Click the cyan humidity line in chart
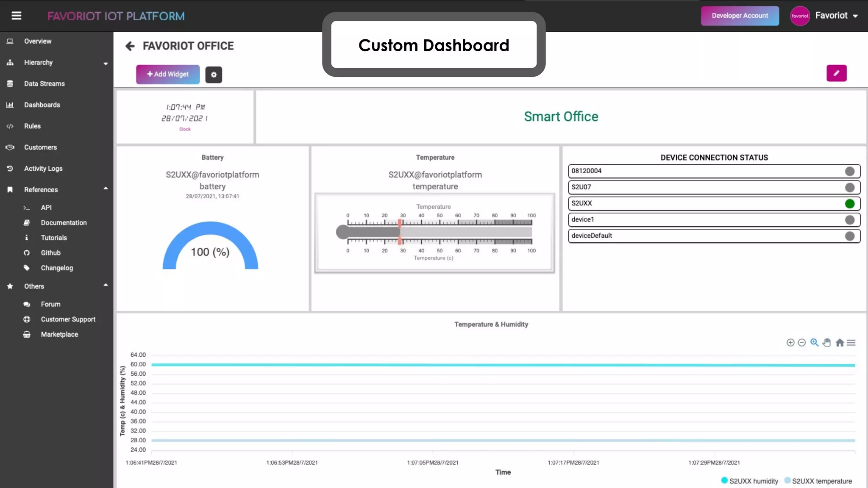 tap(503, 365)
